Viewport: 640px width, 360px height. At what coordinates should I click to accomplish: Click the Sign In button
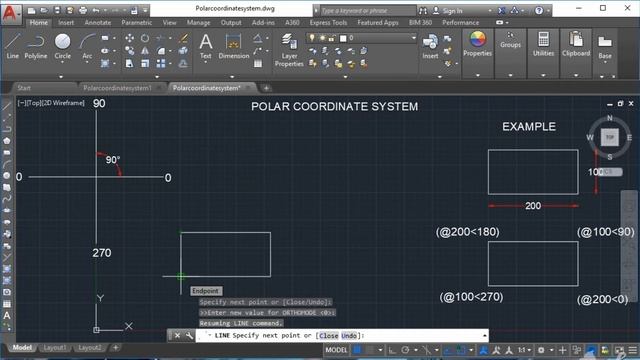click(453, 11)
